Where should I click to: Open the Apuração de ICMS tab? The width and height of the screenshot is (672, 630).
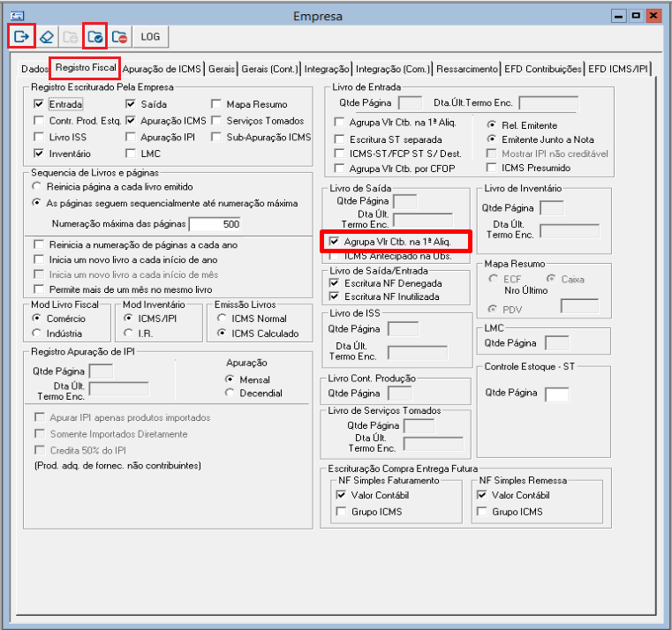[x=162, y=69]
